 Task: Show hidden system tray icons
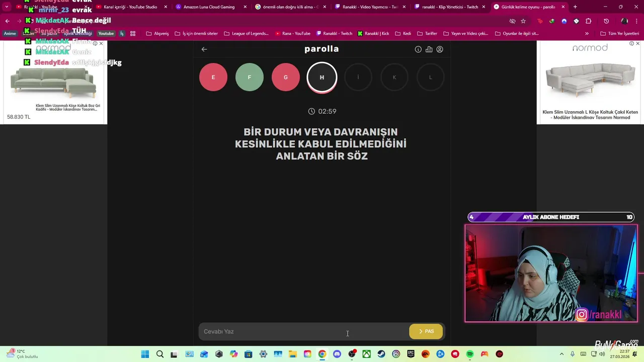tap(561, 354)
